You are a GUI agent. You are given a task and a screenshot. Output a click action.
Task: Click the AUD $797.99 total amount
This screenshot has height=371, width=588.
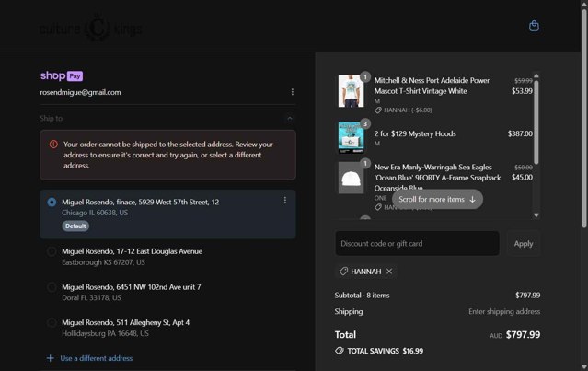tap(515, 334)
